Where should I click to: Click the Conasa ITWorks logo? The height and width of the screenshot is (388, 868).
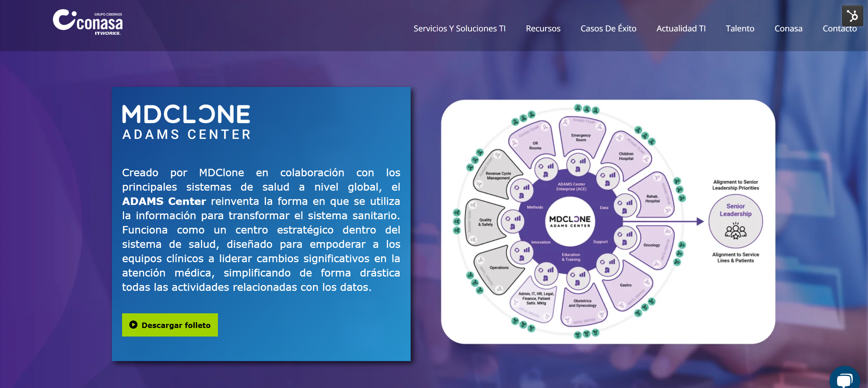pyautogui.click(x=88, y=23)
